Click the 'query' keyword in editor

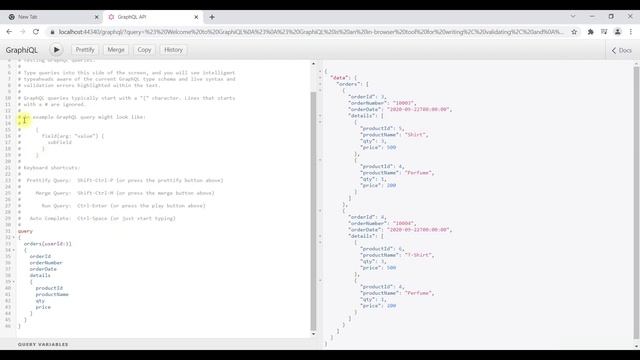click(x=25, y=231)
